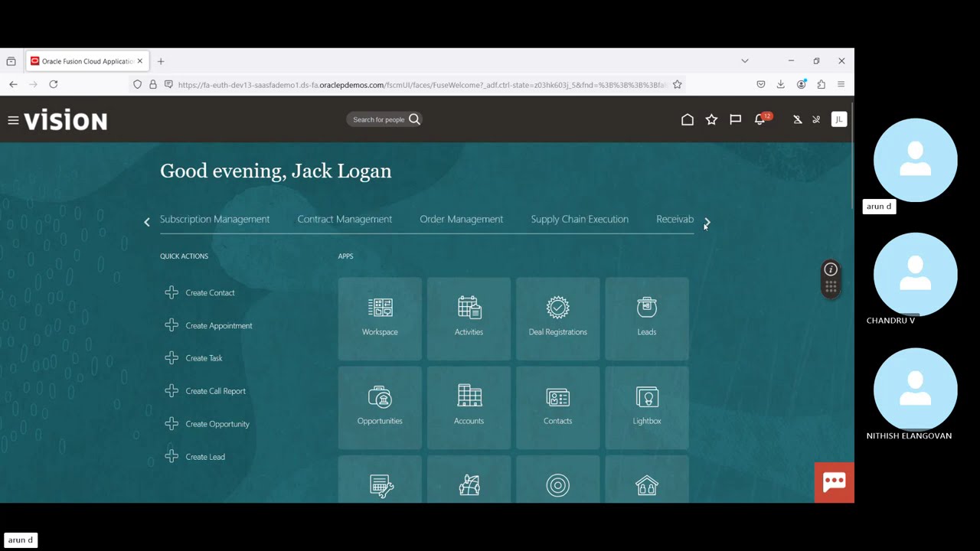
Task: Open the list all tabs dropdown
Action: coord(744,60)
